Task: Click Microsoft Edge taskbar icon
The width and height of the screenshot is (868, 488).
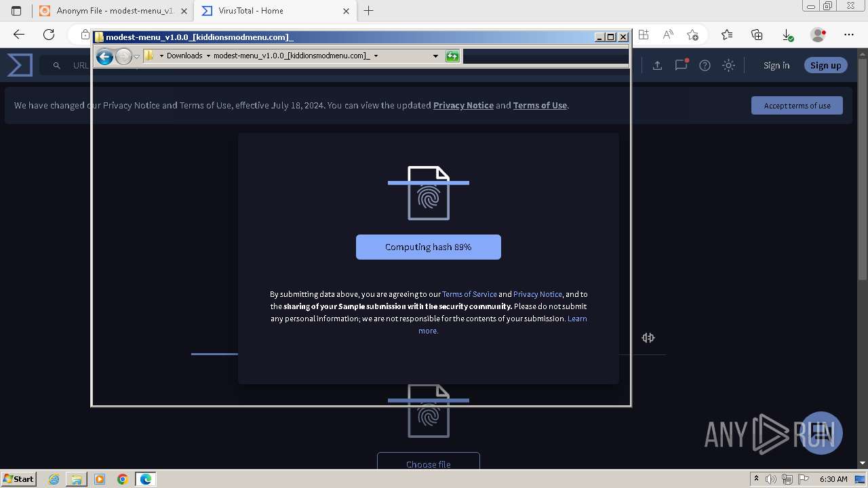Action: 145,479
